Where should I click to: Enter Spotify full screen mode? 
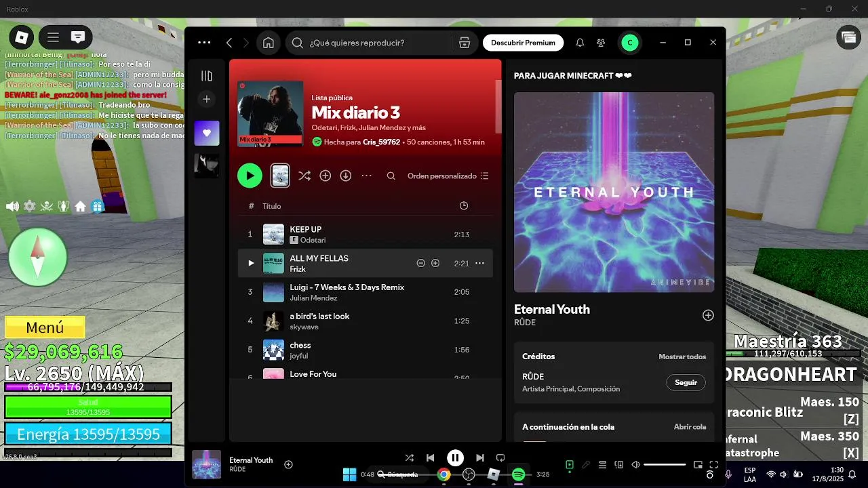click(x=713, y=465)
